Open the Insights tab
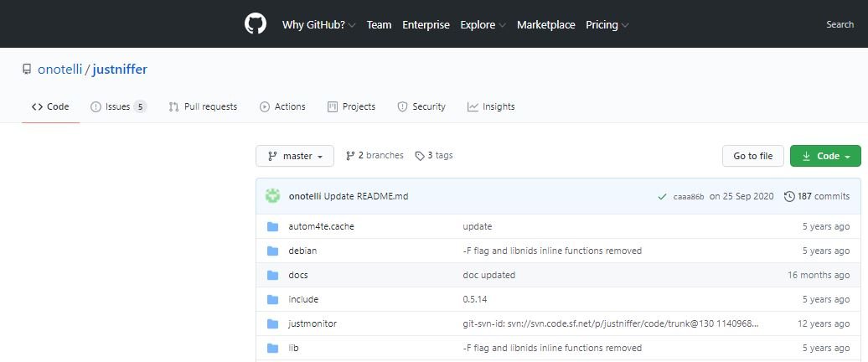Screen dimensions: 868x362 (x=491, y=106)
